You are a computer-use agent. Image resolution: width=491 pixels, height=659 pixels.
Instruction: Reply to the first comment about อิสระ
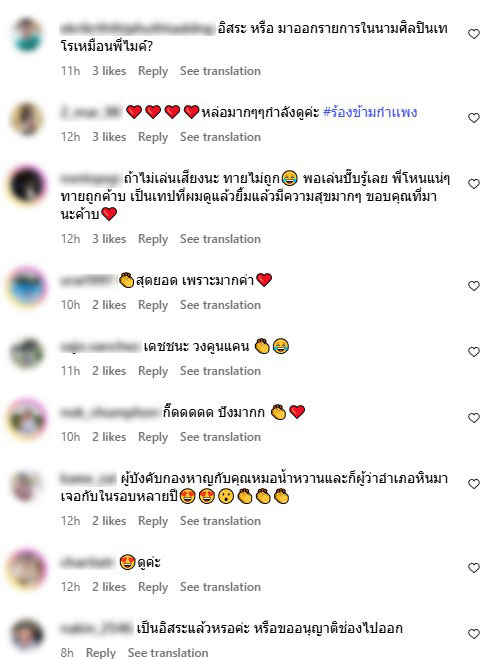point(153,71)
